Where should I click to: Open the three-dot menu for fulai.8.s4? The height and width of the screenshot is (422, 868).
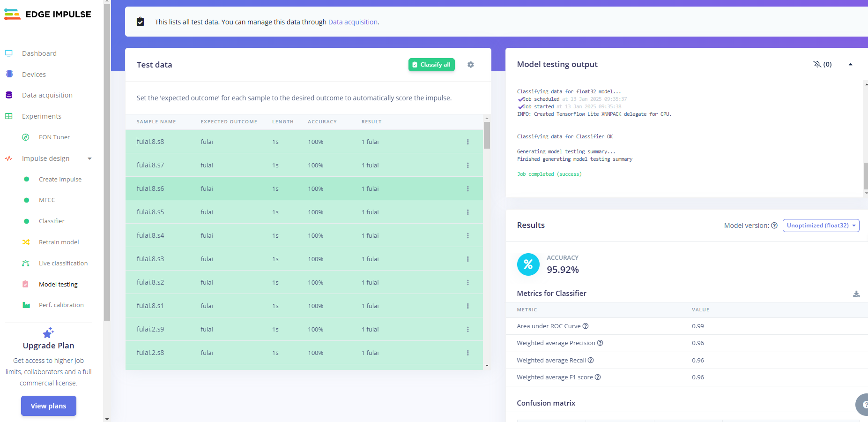coord(467,235)
